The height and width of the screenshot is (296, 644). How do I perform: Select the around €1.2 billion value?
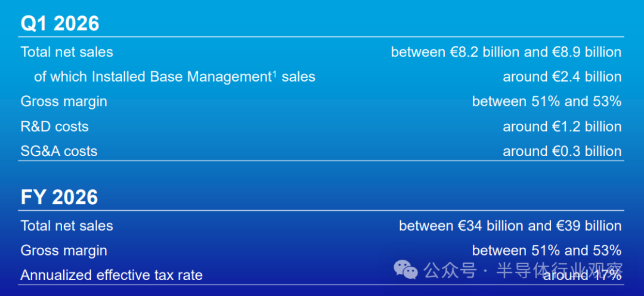point(562,127)
